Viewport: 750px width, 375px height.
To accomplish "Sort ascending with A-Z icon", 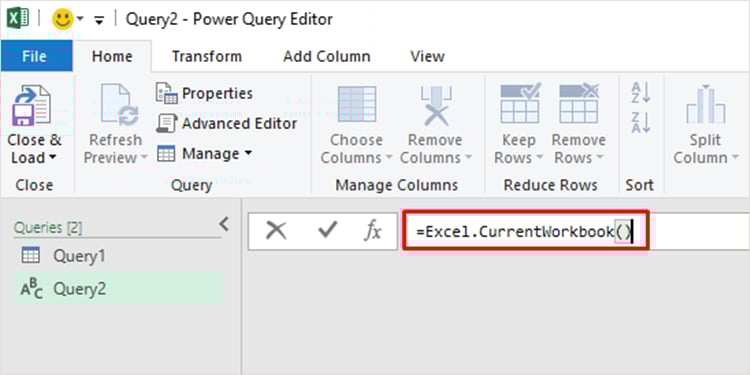I will (x=640, y=93).
